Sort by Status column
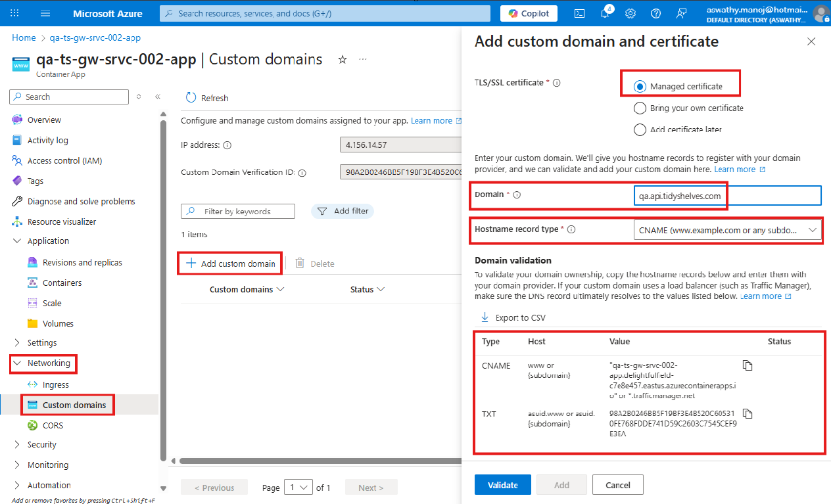The image size is (831, 504). point(368,290)
